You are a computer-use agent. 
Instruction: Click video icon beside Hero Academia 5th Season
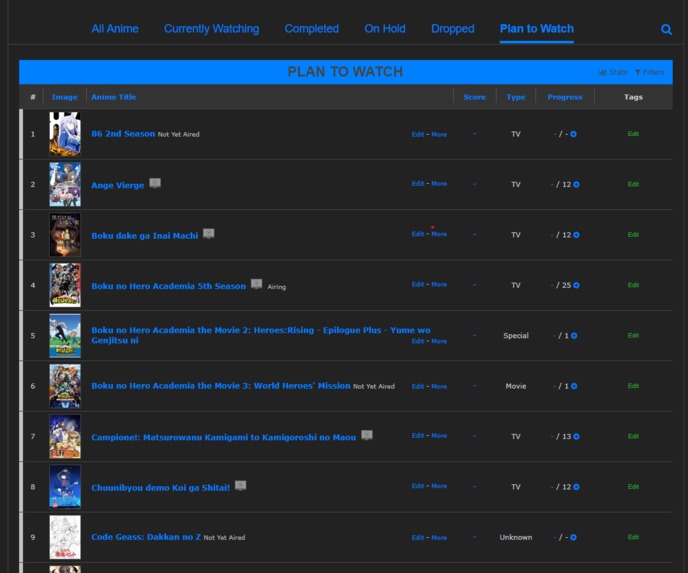256,284
